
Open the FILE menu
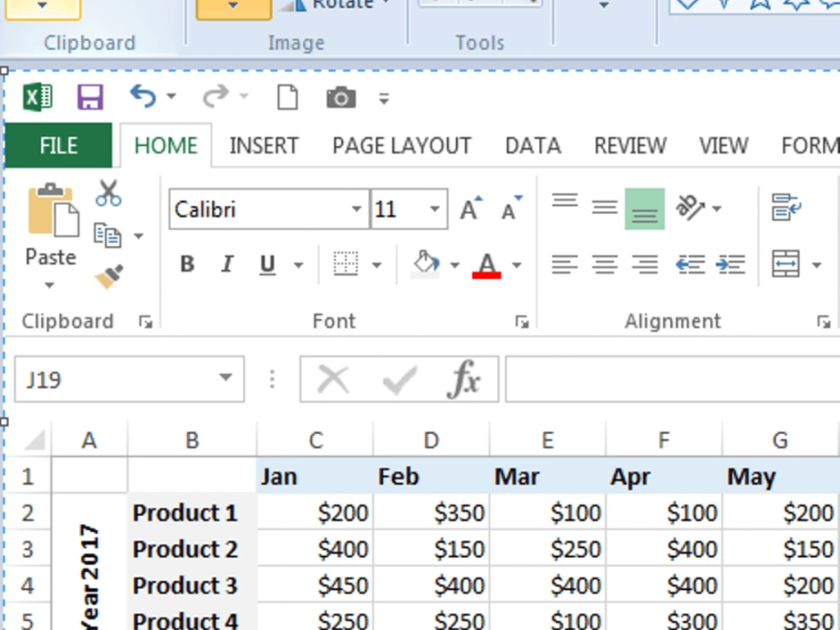(58, 144)
